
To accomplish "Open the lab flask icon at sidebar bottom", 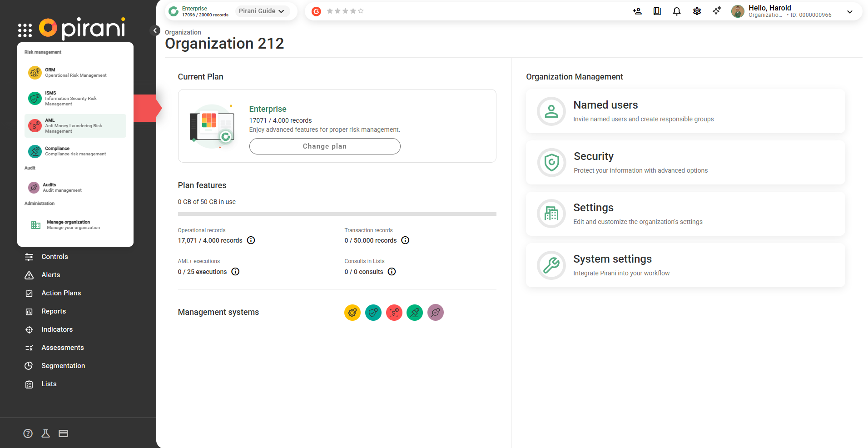I will click(x=45, y=433).
